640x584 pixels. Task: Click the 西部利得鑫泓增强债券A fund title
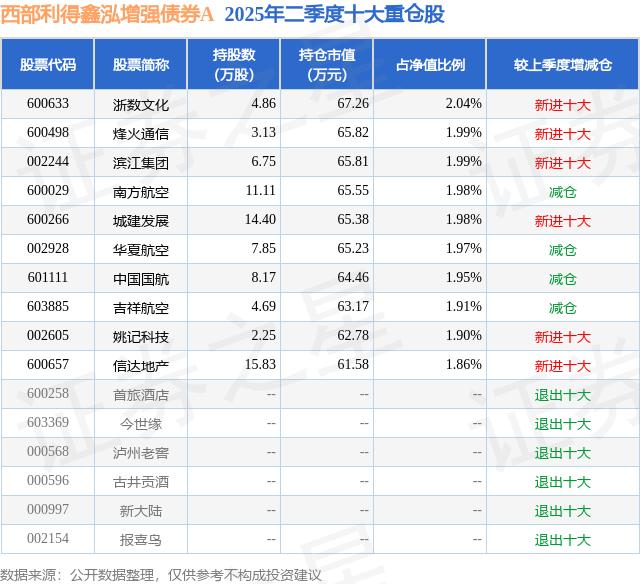point(107,15)
